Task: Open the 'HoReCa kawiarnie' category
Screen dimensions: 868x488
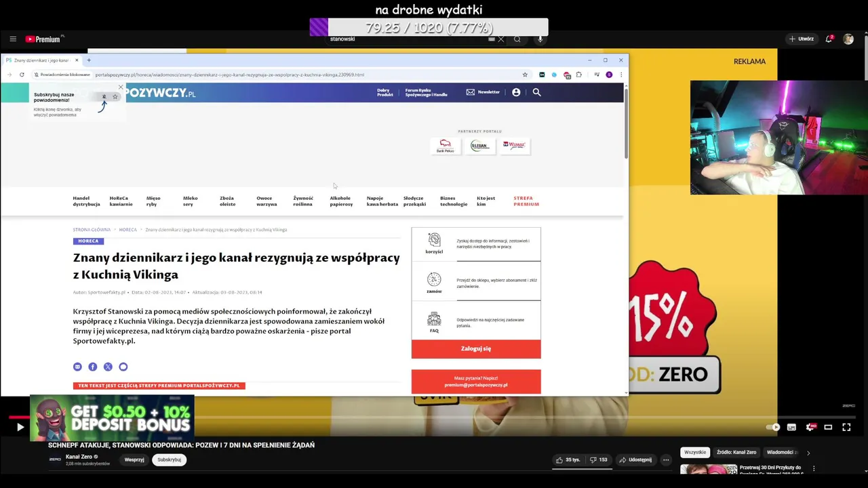Action: [121, 201]
